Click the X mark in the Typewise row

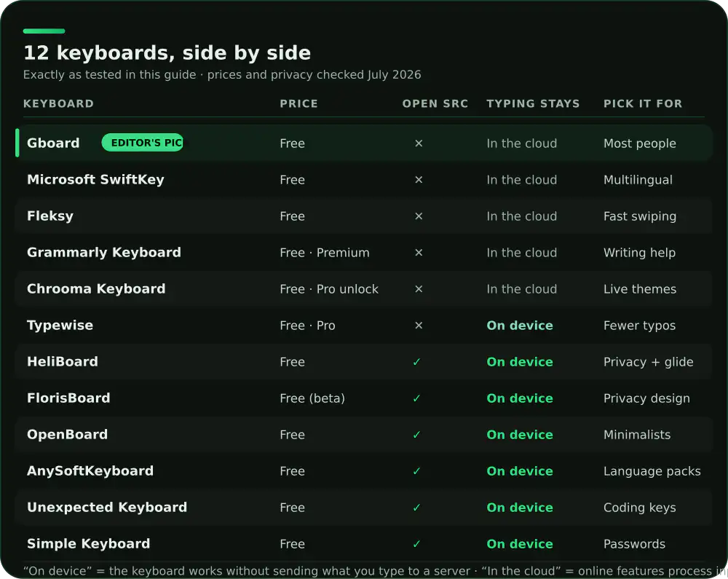pos(419,326)
